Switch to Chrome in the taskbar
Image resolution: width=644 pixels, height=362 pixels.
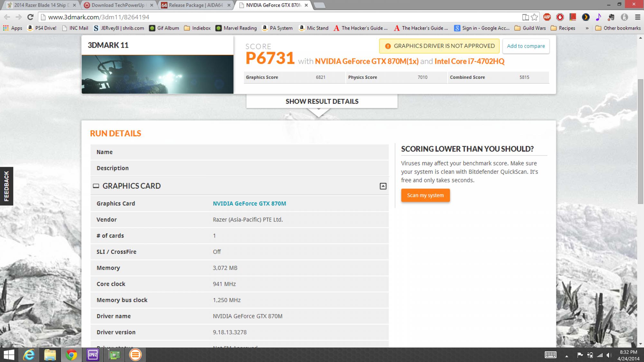point(71,355)
